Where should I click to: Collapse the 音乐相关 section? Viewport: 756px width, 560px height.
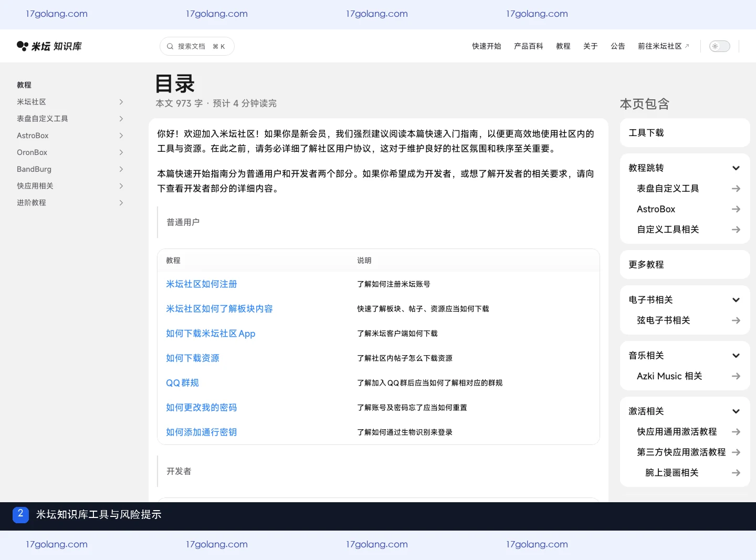point(736,356)
